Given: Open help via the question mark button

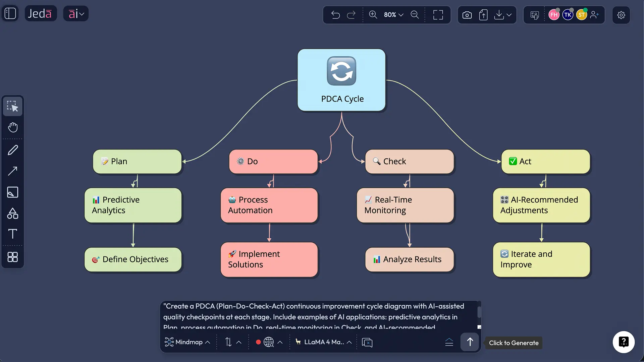Looking at the screenshot, I should pyautogui.click(x=624, y=342).
